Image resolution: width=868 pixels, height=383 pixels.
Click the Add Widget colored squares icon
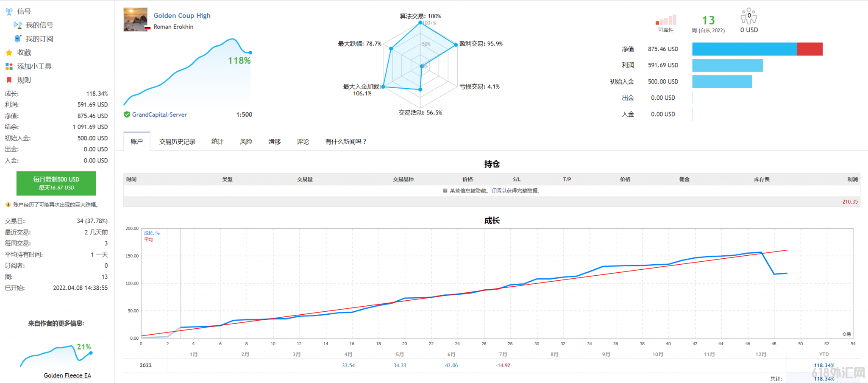[9, 67]
